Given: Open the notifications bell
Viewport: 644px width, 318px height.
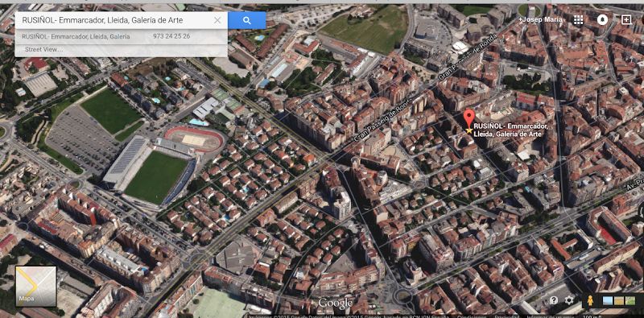Looking at the screenshot, I should [602, 19].
